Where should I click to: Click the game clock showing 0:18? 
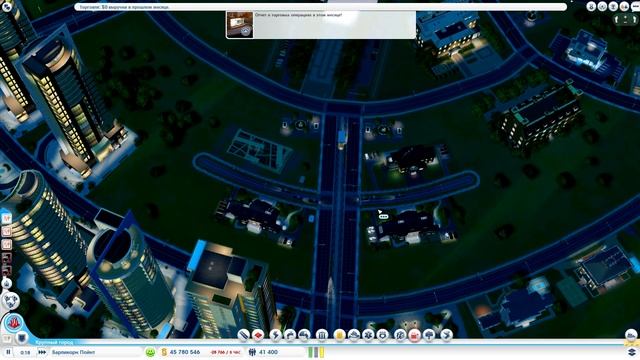pos(25,352)
